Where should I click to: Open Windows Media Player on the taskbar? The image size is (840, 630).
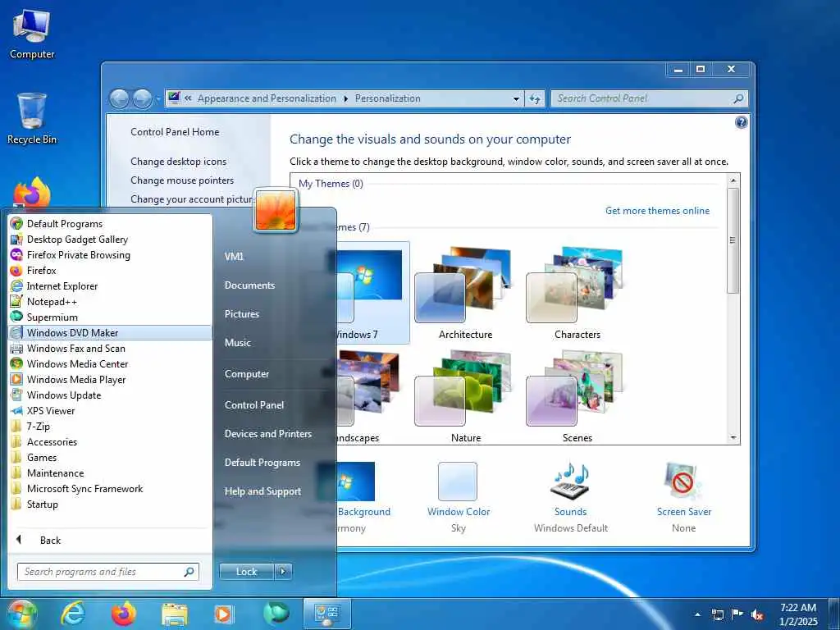224,614
